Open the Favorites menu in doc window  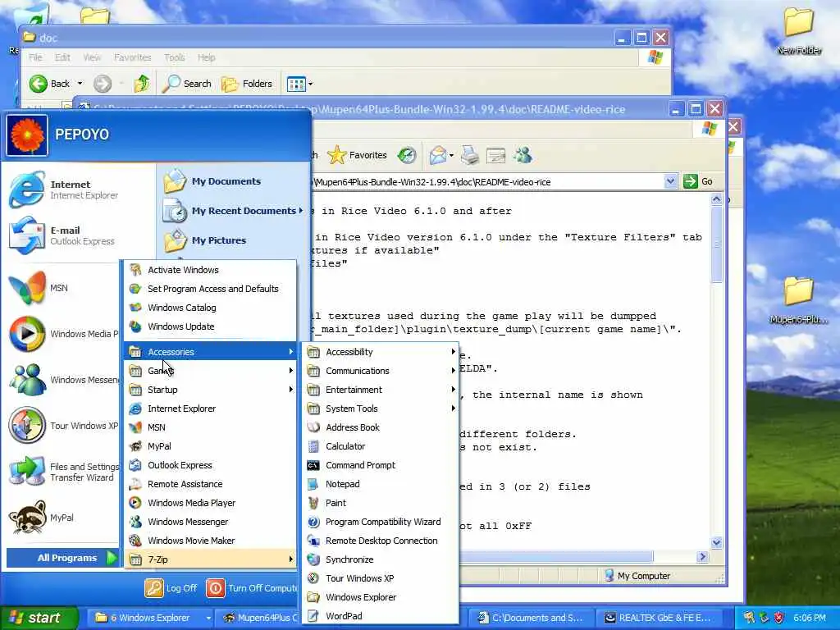[x=132, y=57]
